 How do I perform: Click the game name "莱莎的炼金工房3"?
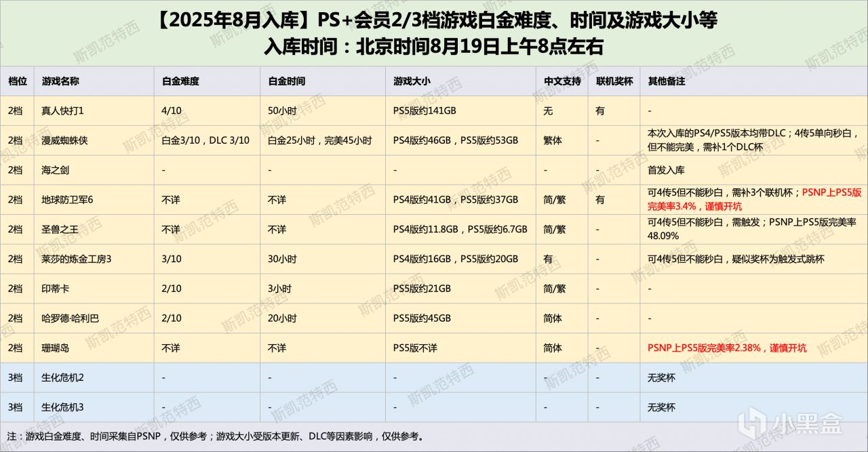click(x=77, y=259)
